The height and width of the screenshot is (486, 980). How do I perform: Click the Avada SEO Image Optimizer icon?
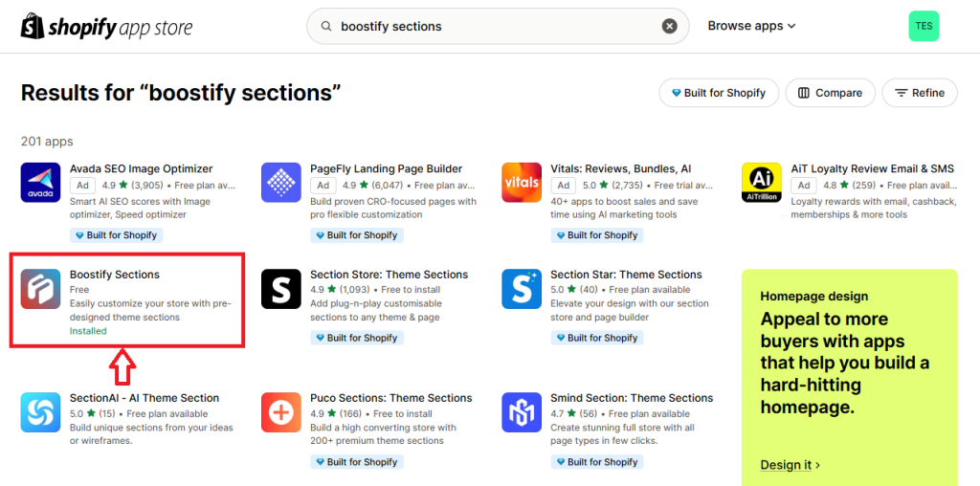click(40, 183)
